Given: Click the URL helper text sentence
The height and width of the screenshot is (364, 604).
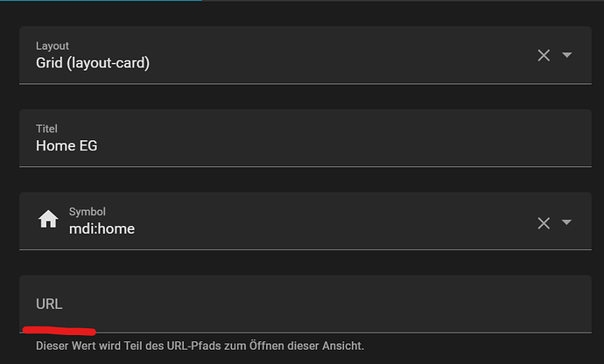Looking at the screenshot, I should tap(200, 346).
